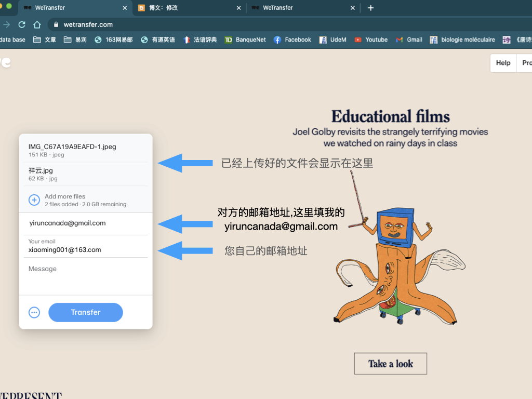
Task: Select the IMG_C67A19A9EAFD-1.jpeg file entry
Action: click(x=86, y=150)
